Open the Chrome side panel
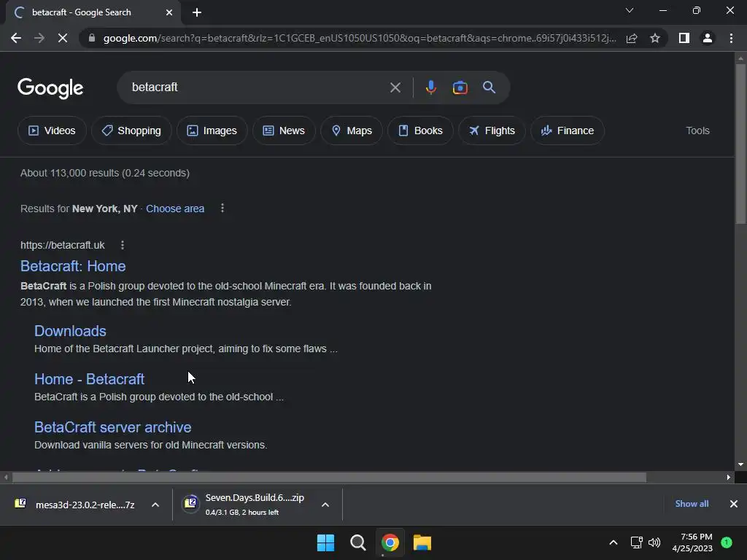Image resolution: width=747 pixels, height=560 pixels. click(684, 38)
